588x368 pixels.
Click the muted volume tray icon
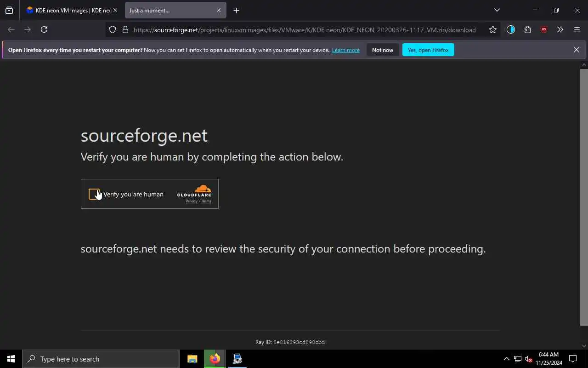click(x=529, y=359)
